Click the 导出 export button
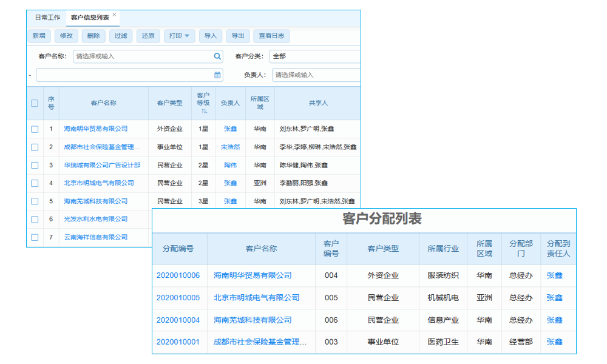607x364 pixels. coord(237,36)
